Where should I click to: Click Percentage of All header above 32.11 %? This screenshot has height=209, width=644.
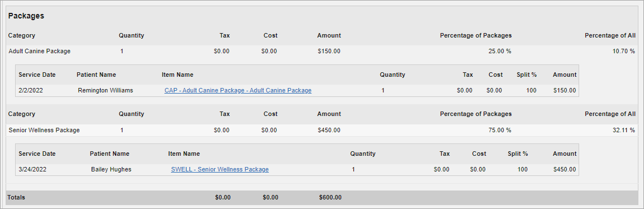(610, 114)
